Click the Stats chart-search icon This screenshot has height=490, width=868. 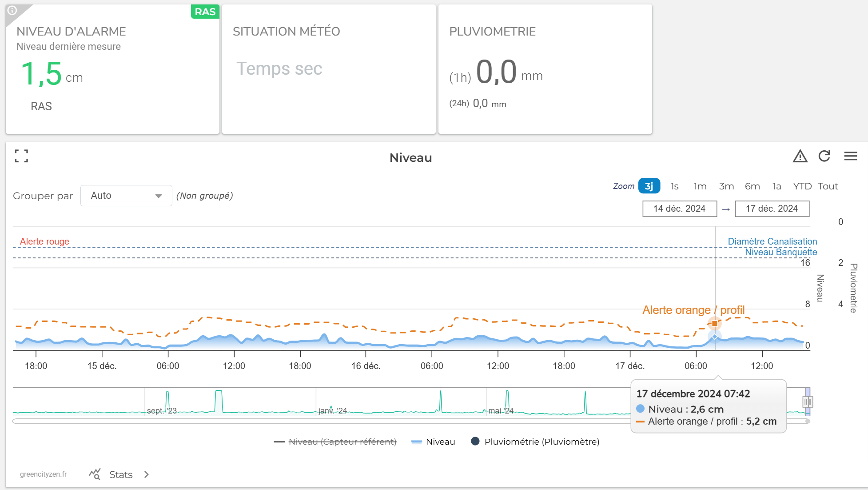95,474
